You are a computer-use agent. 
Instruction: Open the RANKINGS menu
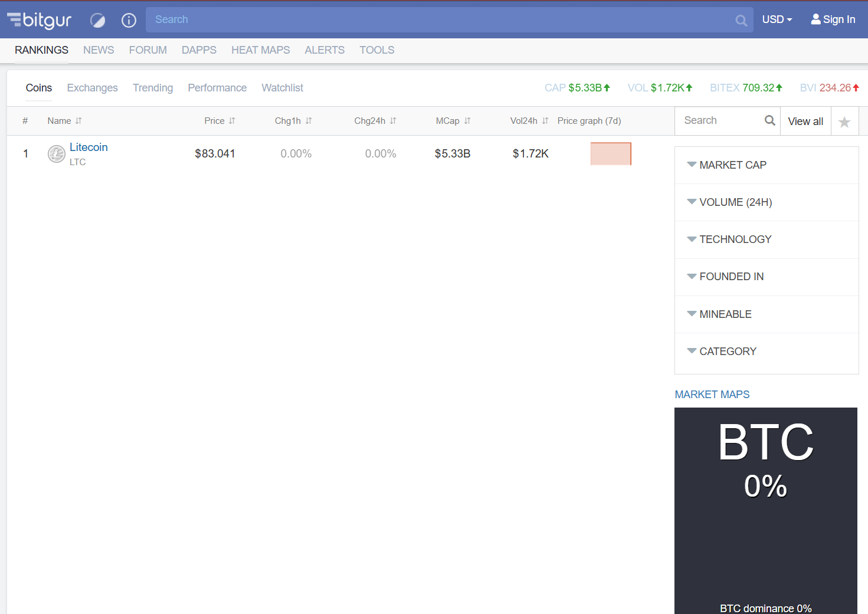(41, 50)
